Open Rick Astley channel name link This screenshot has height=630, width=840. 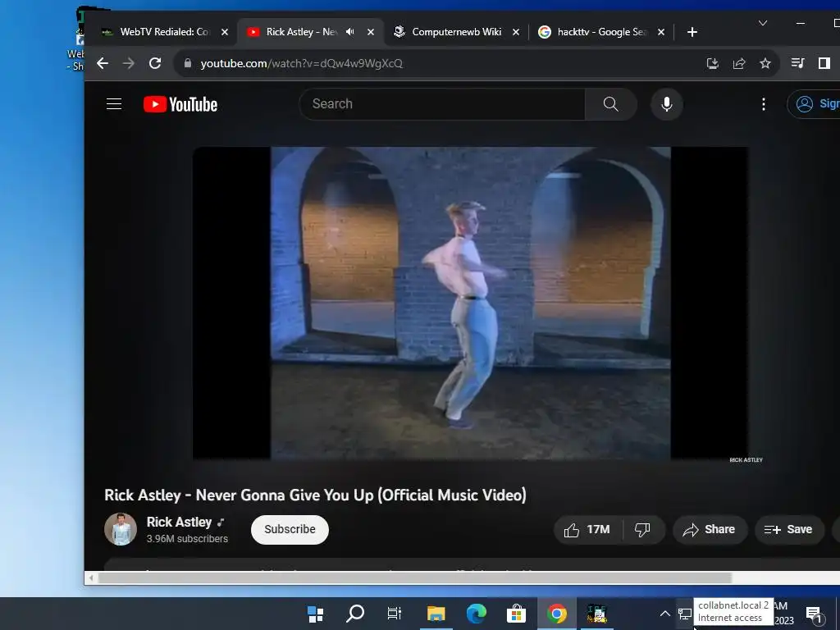click(x=180, y=523)
